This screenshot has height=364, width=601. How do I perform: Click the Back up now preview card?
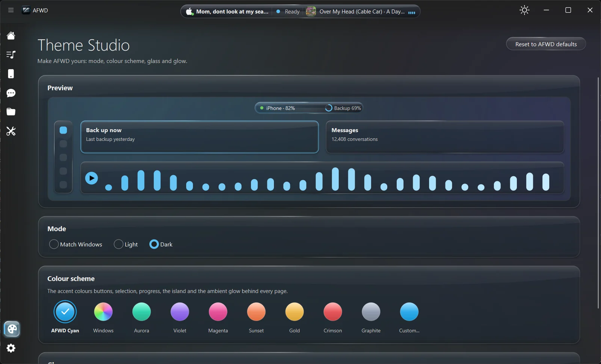(199, 137)
